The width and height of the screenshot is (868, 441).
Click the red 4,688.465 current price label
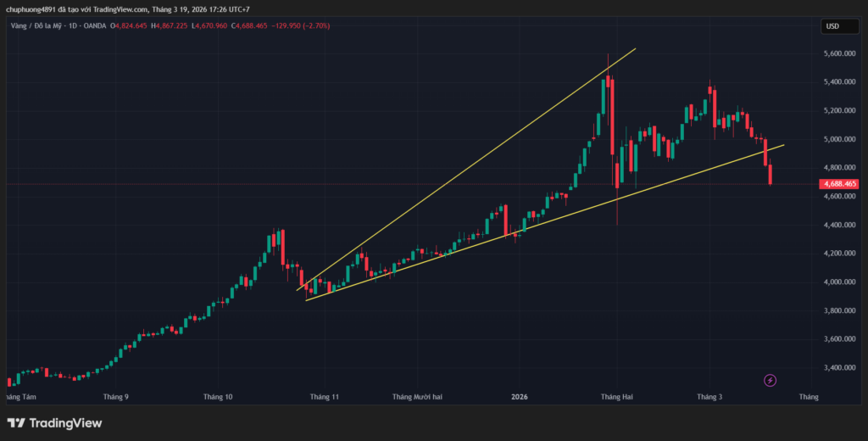pyautogui.click(x=838, y=184)
